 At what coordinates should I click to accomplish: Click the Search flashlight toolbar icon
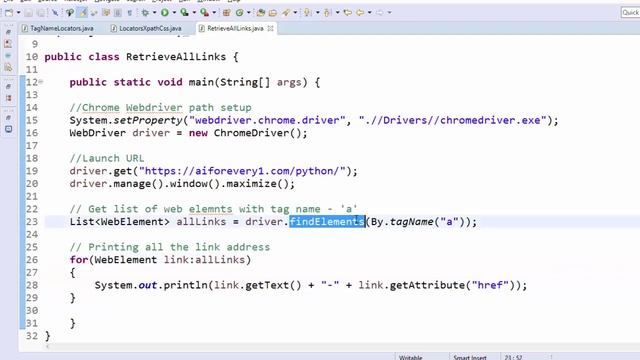pos(286,13)
